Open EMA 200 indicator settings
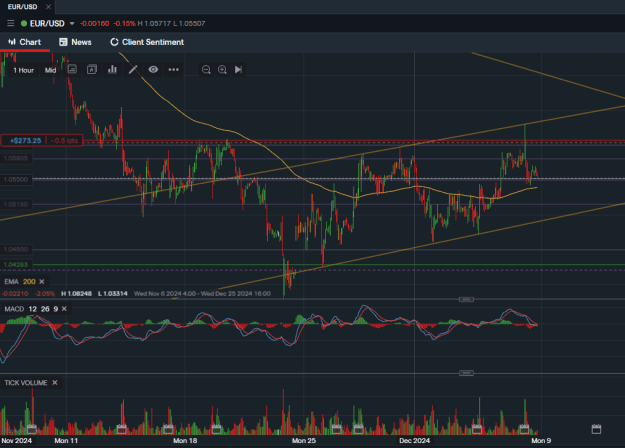The width and height of the screenshot is (625, 448). click(x=20, y=282)
